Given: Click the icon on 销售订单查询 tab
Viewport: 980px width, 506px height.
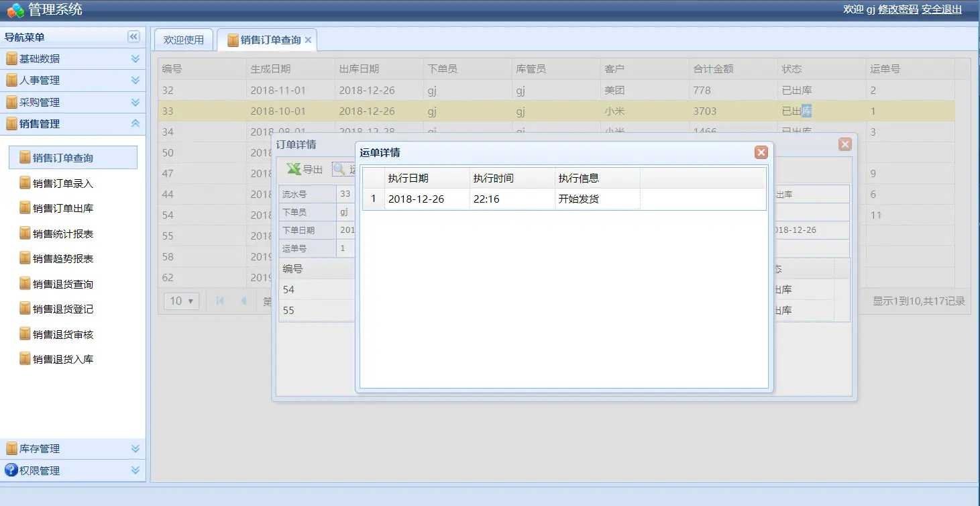Looking at the screenshot, I should [x=233, y=40].
